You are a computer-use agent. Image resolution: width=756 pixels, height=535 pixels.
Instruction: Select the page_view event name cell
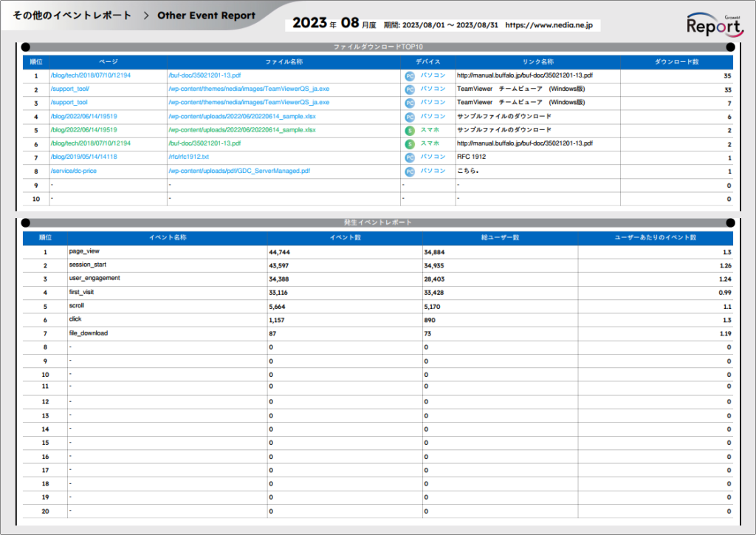[83, 251]
